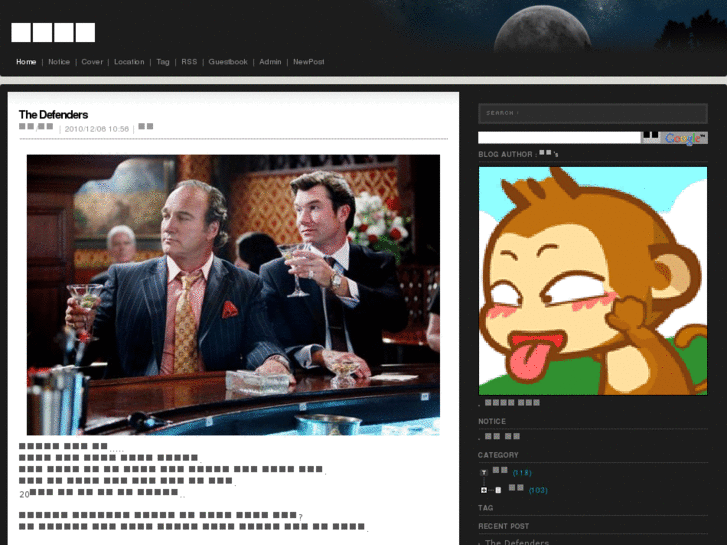Click the SEARCH sidebar header bar
The image size is (727, 545).
pos(593,113)
